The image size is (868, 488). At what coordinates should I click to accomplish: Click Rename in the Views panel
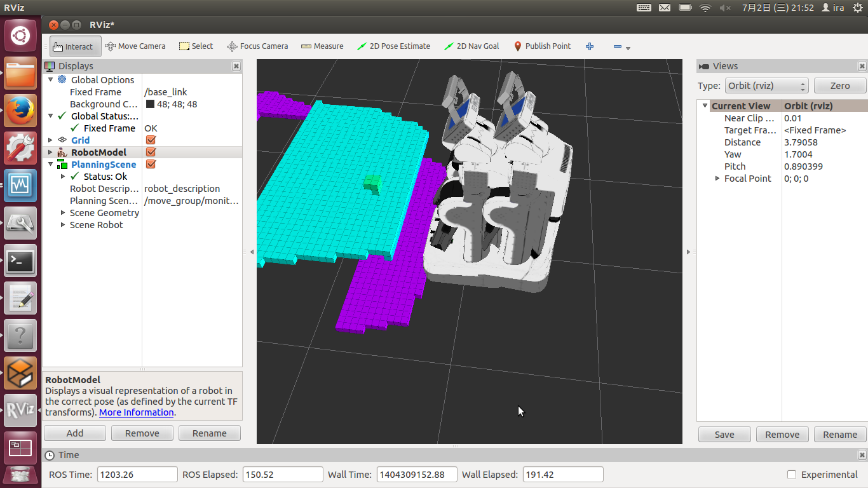pos(840,435)
